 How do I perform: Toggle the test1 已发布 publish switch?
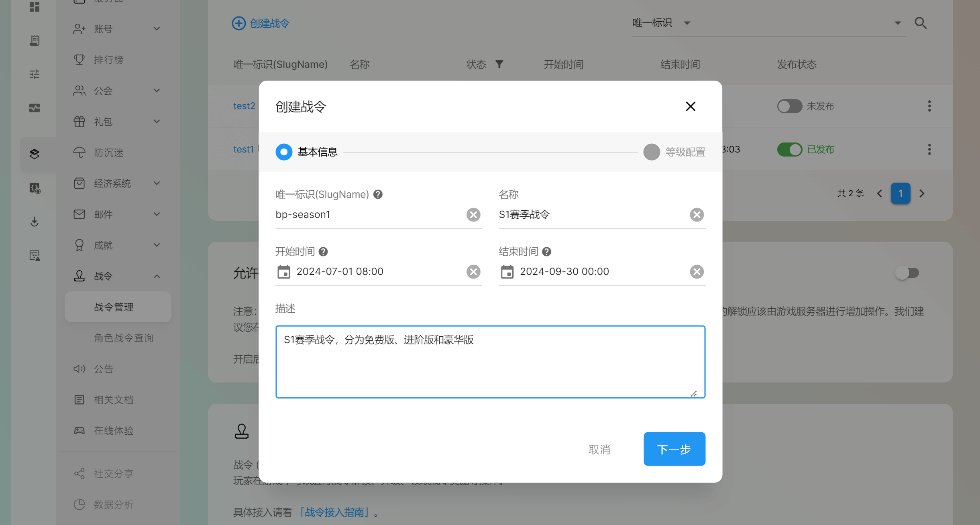pyautogui.click(x=789, y=149)
